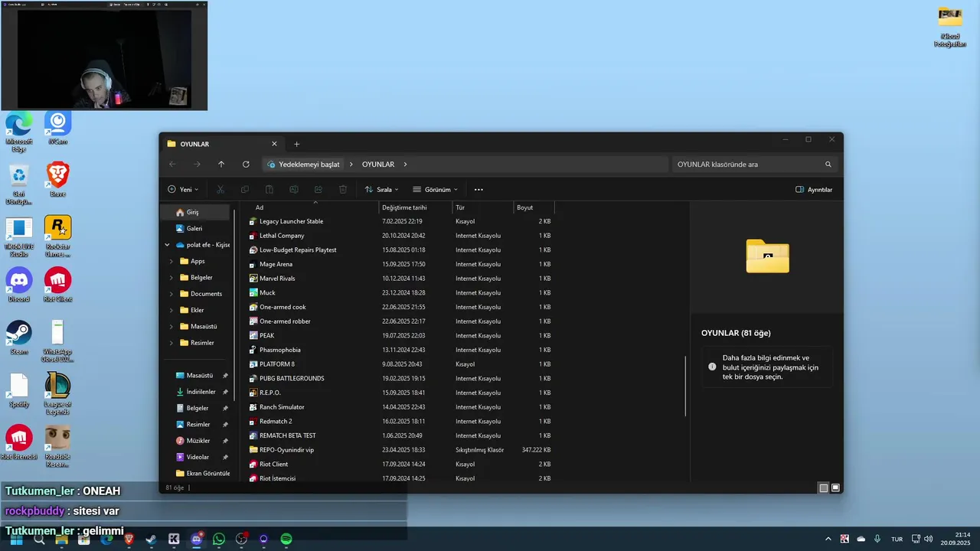Click the OYUNLAR breadcrumb segment
The width and height of the screenshot is (980, 551).
(378, 165)
